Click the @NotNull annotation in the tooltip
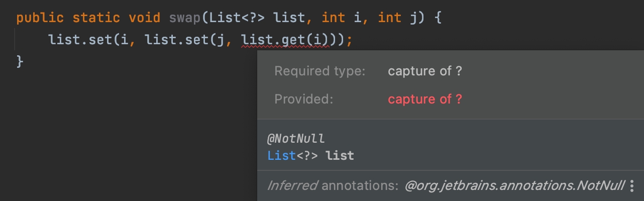Viewport: 644px width, 201px height. [296, 139]
